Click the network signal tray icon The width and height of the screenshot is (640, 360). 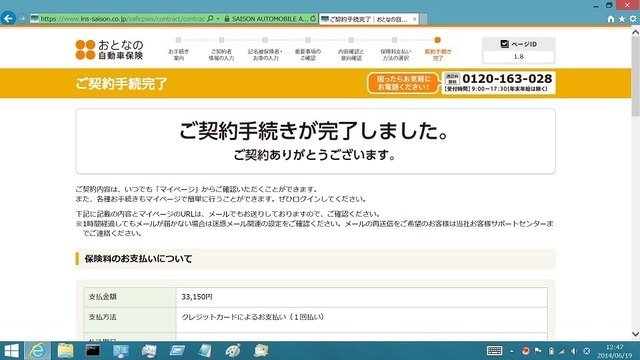[x=562, y=351]
